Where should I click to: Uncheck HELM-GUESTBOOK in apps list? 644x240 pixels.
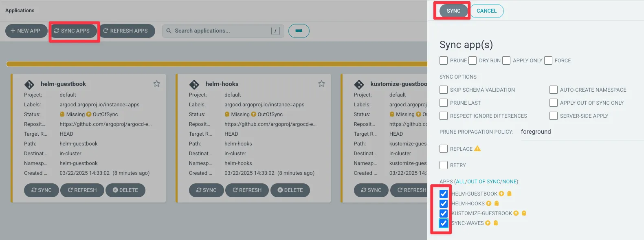[444, 194]
